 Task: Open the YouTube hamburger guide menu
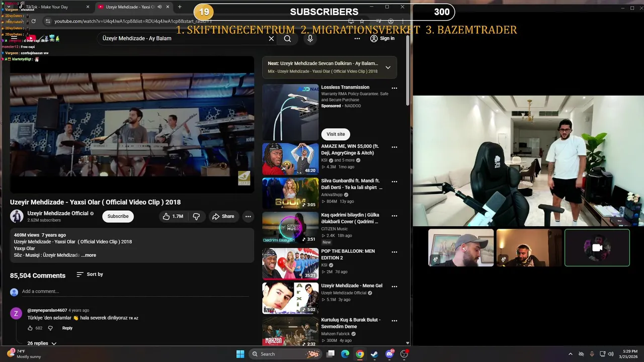[14, 39]
